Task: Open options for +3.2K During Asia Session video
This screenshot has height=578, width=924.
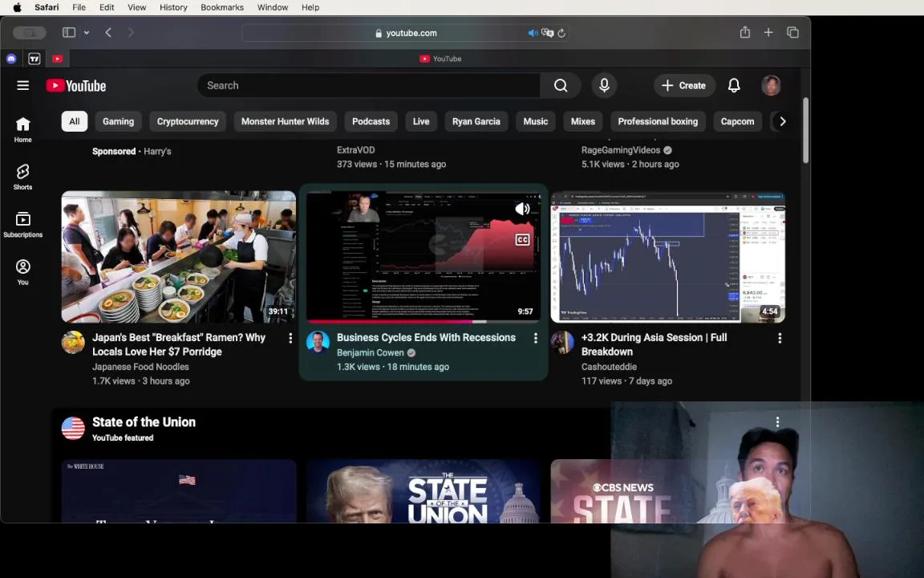Action: coord(780,338)
